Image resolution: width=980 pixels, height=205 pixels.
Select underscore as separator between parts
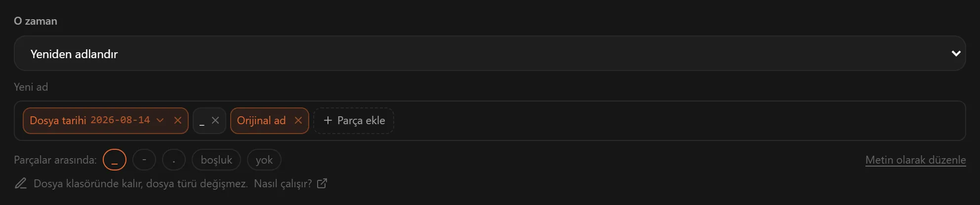tap(115, 160)
